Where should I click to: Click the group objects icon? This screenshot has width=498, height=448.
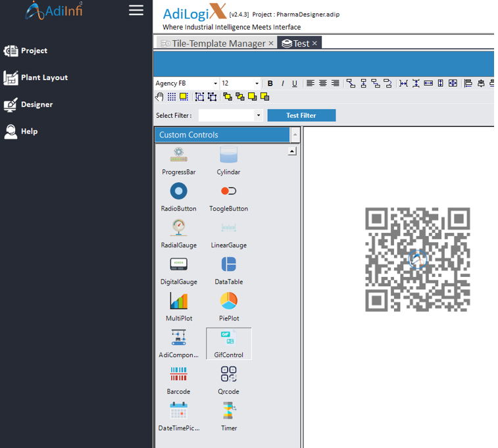click(200, 97)
